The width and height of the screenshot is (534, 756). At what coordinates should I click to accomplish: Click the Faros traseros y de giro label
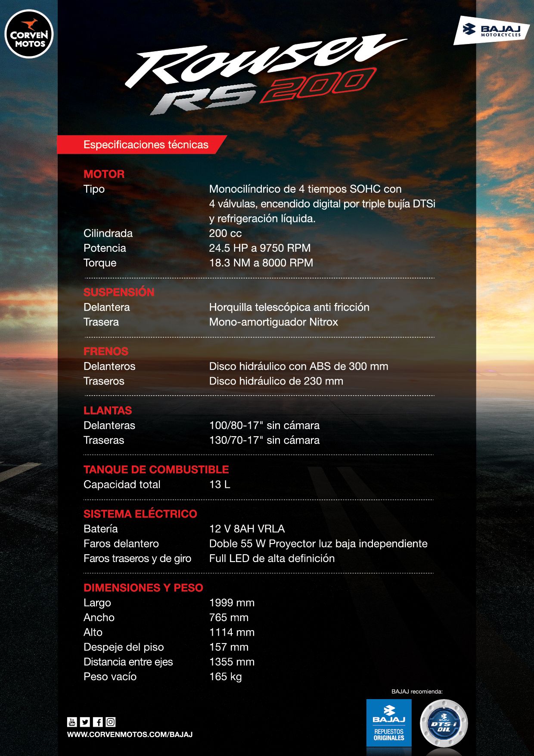coord(137,559)
